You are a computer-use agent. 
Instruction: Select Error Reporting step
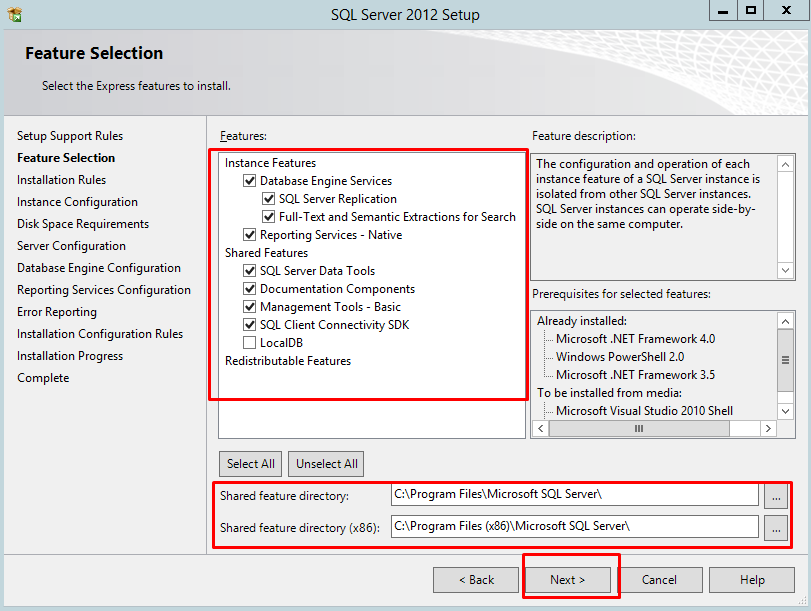(56, 312)
